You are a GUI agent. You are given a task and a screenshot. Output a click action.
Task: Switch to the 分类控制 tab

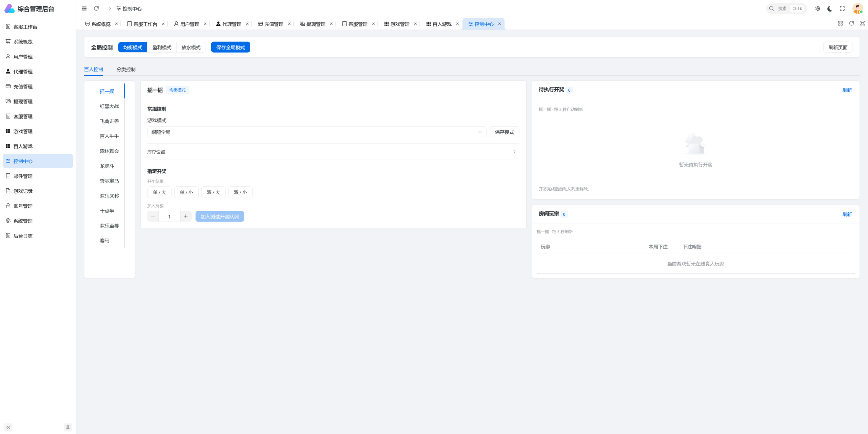[x=126, y=70]
